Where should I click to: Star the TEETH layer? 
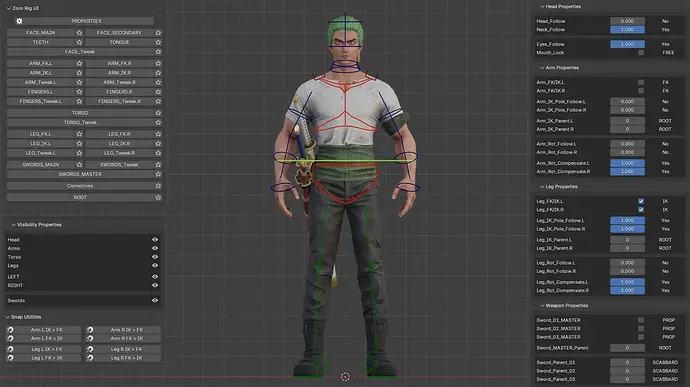pyautogui.click(x=79, y=42)
